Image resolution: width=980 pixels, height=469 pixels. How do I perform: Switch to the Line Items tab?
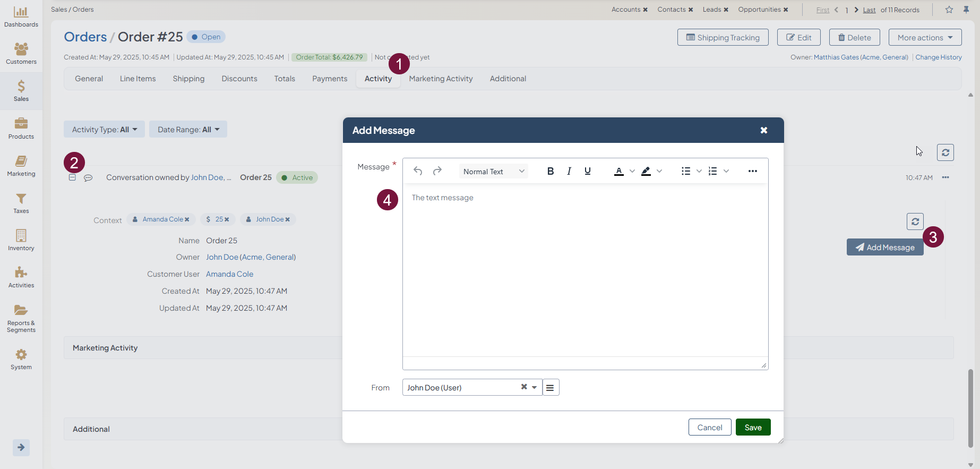pos(137,79)
